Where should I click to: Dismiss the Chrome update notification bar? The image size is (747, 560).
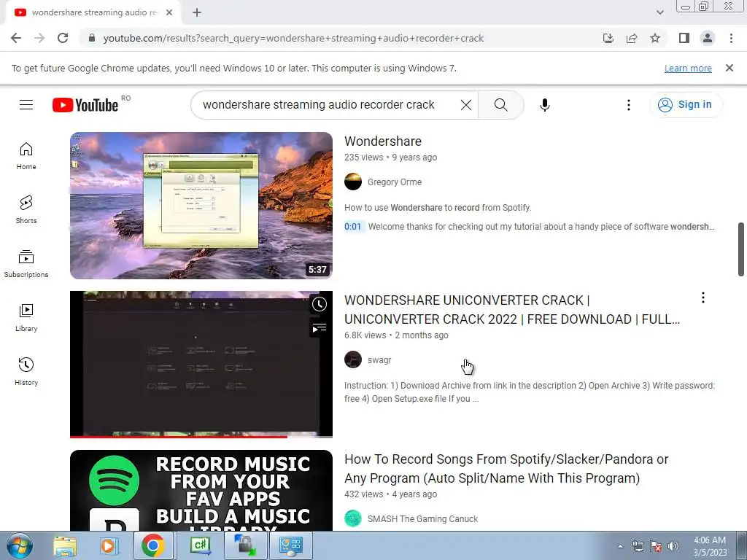[x=729, y=68]
